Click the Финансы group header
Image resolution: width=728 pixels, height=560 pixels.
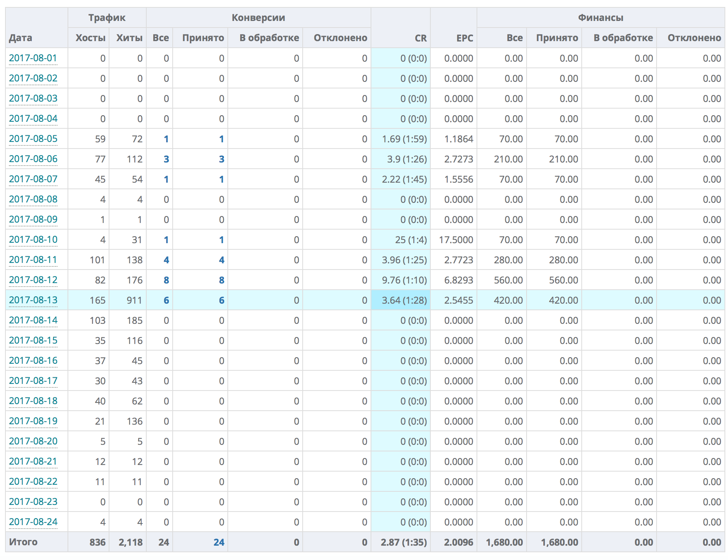coord(601,18)
